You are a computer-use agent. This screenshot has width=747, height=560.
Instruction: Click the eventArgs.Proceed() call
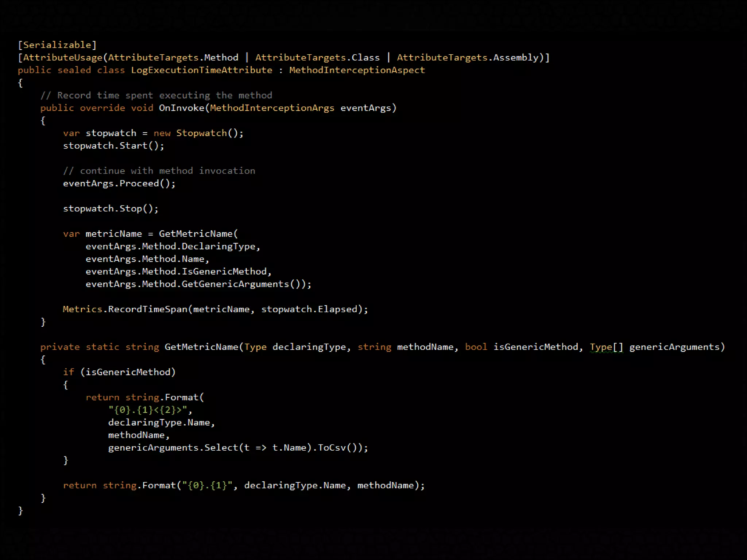pyautogui.click(x=119, y=183)
